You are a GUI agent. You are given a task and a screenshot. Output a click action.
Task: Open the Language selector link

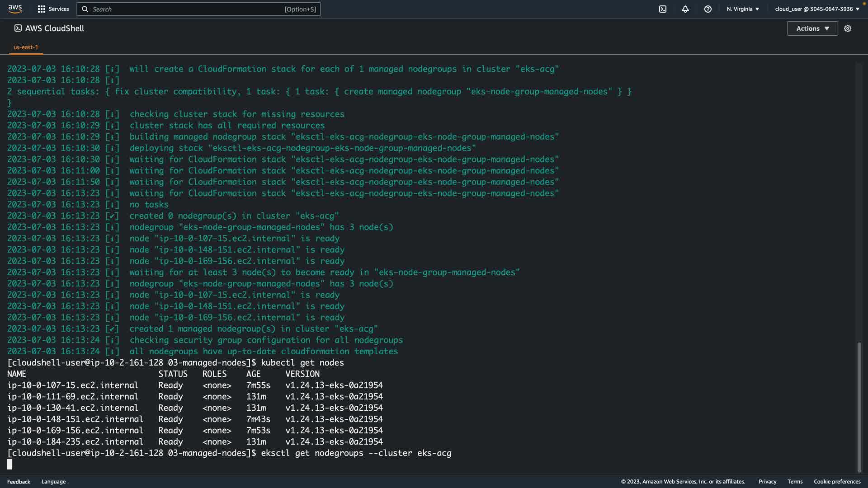(53, 482)
